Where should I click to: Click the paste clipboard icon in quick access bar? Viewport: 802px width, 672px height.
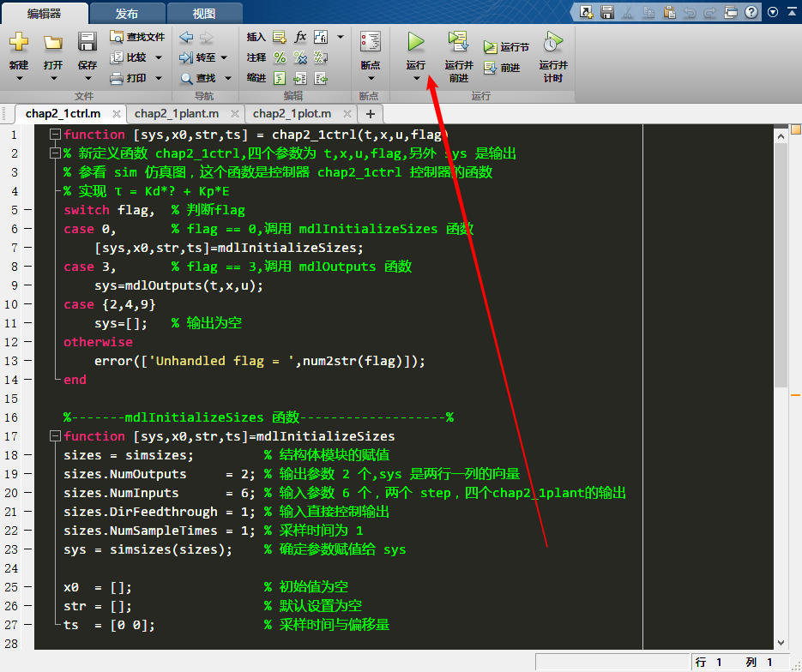[x=669, y=12]
